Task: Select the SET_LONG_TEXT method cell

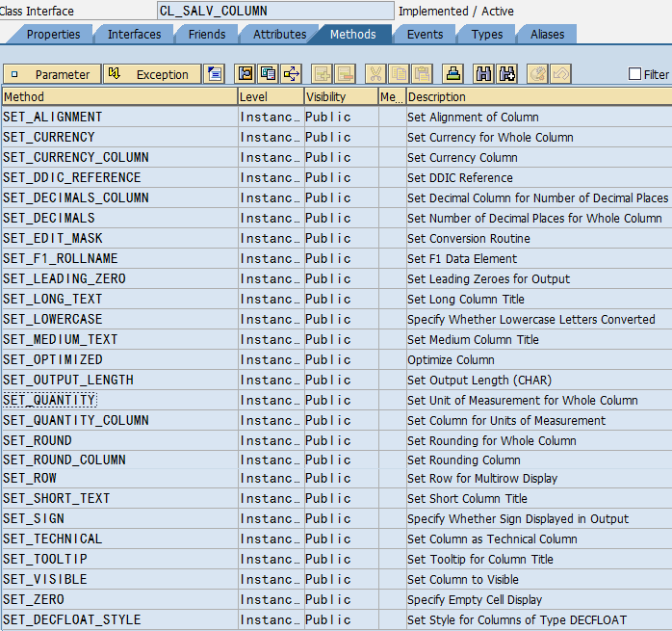Action: [x=119, y=299]
